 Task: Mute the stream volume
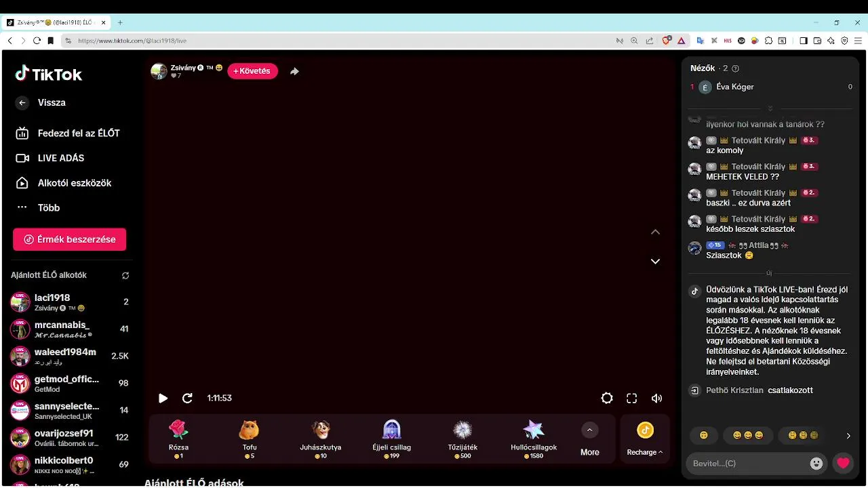coord(656,399)
